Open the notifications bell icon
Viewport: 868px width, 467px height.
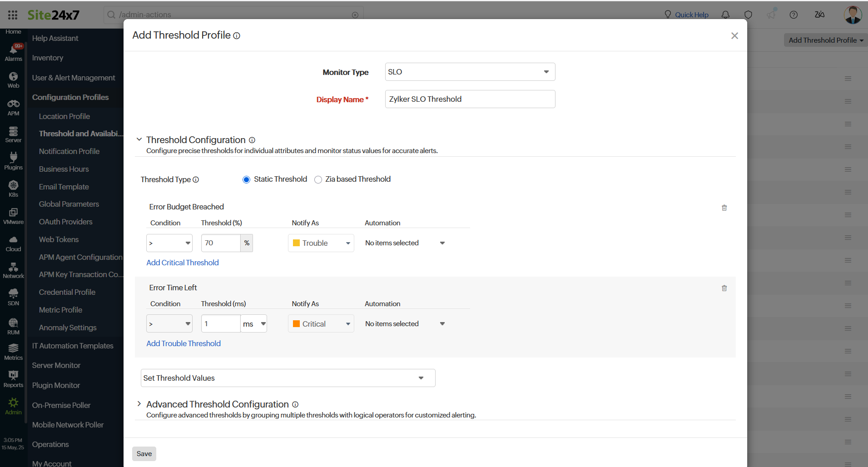pyautogui.click(x=725, y=15)
